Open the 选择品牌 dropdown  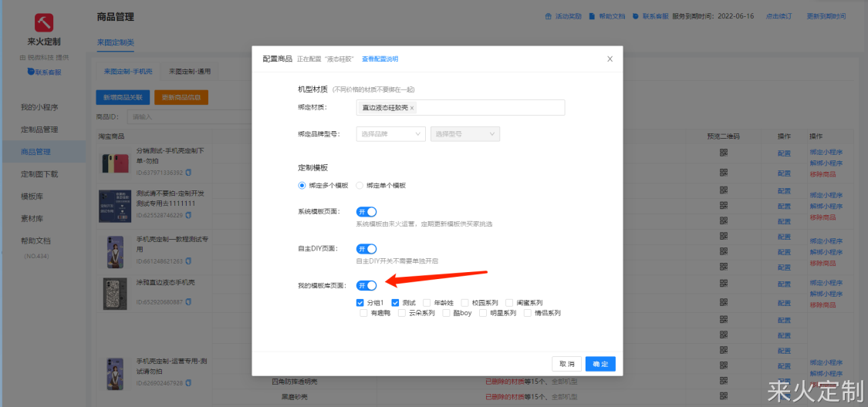coord(390,134)
